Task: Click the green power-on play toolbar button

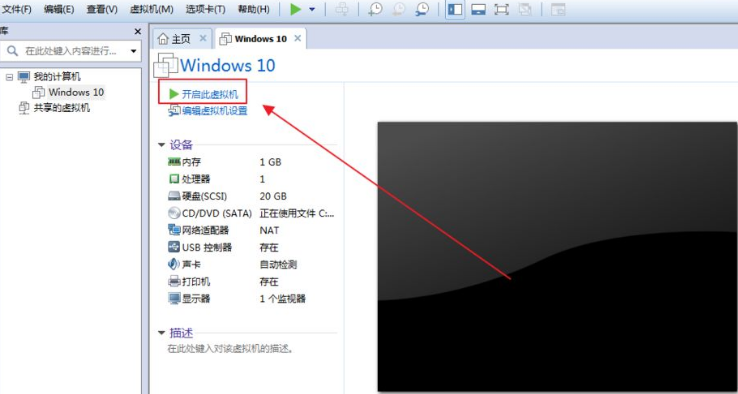Action: (x=296, y=9)
